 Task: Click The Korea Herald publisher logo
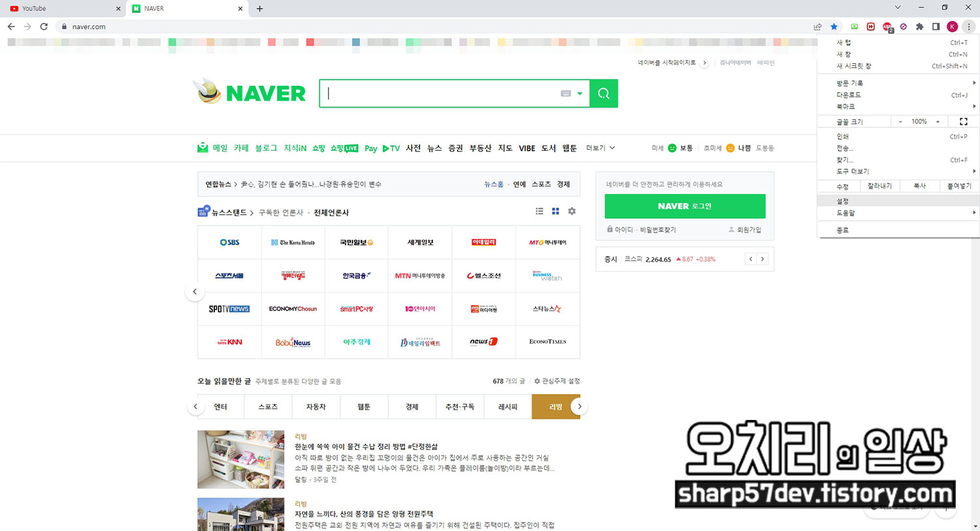(x=293, y=242)
